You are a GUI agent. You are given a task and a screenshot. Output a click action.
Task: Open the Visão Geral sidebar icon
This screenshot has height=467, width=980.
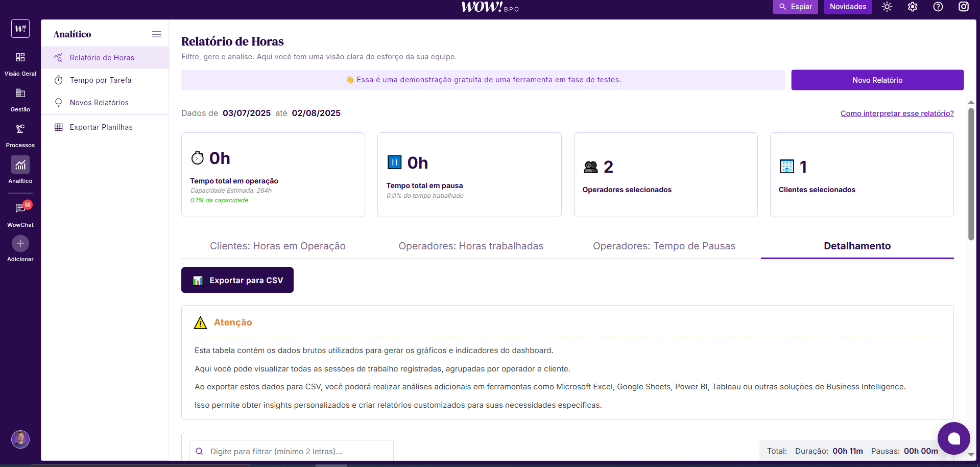pyautogui.click(x=20, y=58)
